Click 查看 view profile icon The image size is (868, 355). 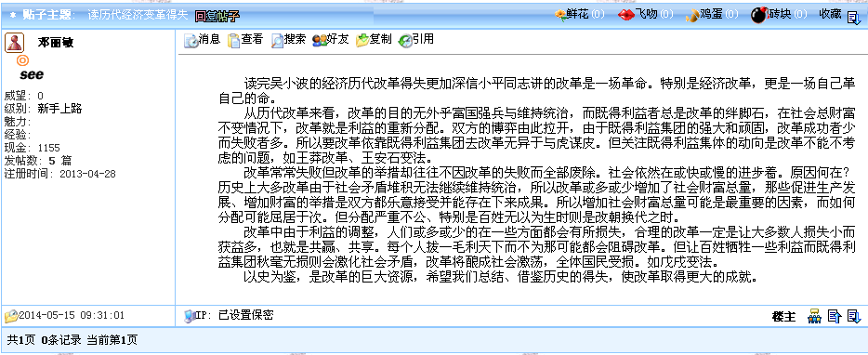[x=234, y=41]
